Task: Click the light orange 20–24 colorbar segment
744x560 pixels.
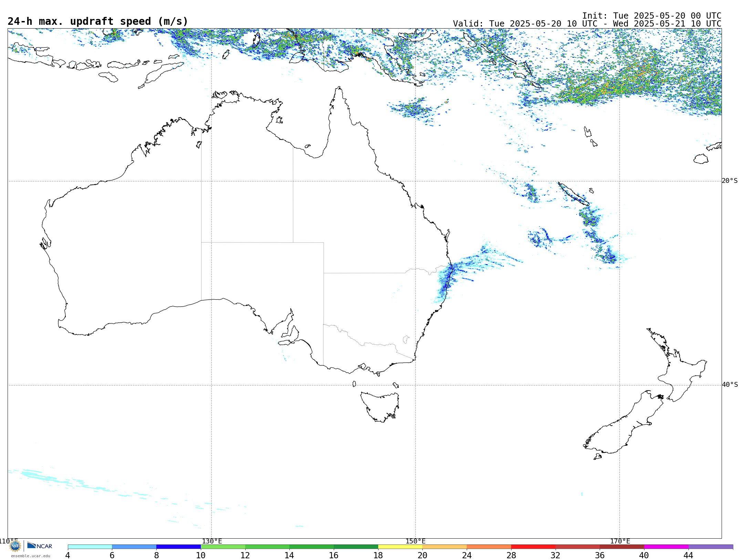Action: click(445, 547)
